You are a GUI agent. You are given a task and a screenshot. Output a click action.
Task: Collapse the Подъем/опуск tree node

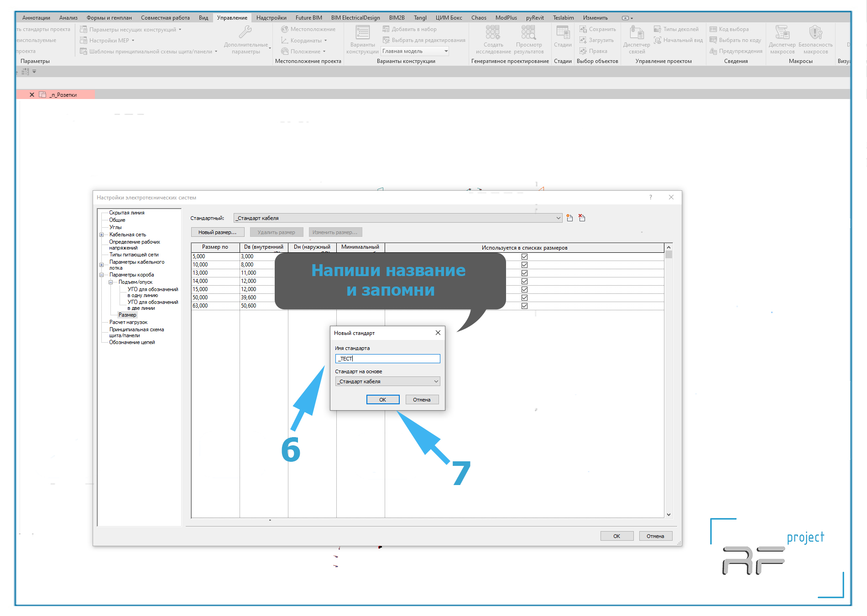pos(110,282)
